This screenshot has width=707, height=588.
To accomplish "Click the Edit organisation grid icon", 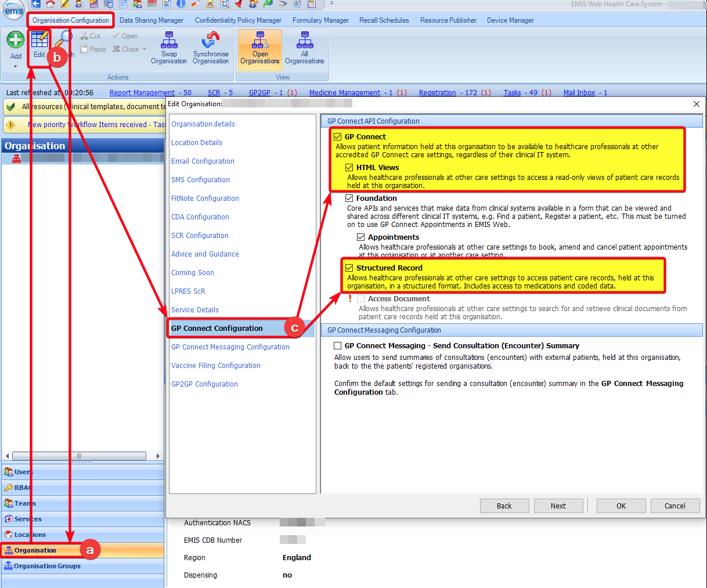I will [x=39, y=39].
